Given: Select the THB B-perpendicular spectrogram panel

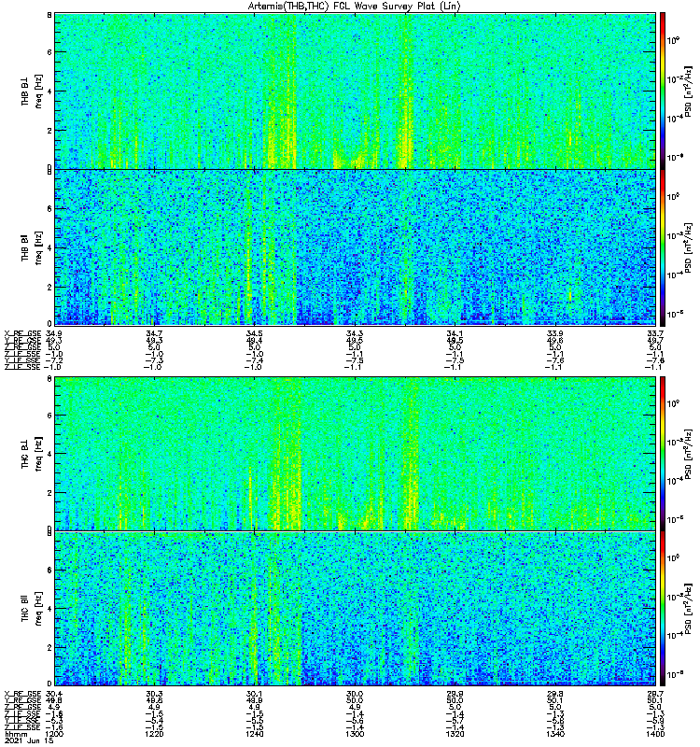Looking at the screenshot, I should tap(355, 91).
